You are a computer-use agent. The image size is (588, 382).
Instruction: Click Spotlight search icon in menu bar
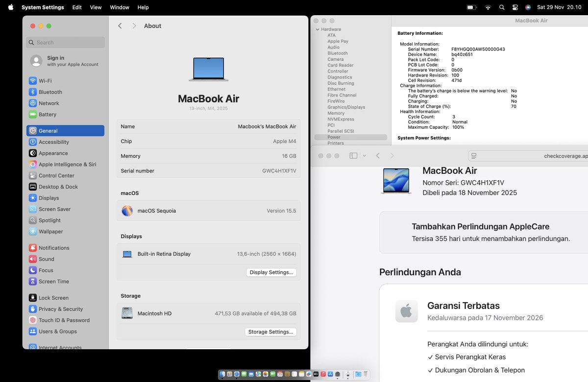501,7
